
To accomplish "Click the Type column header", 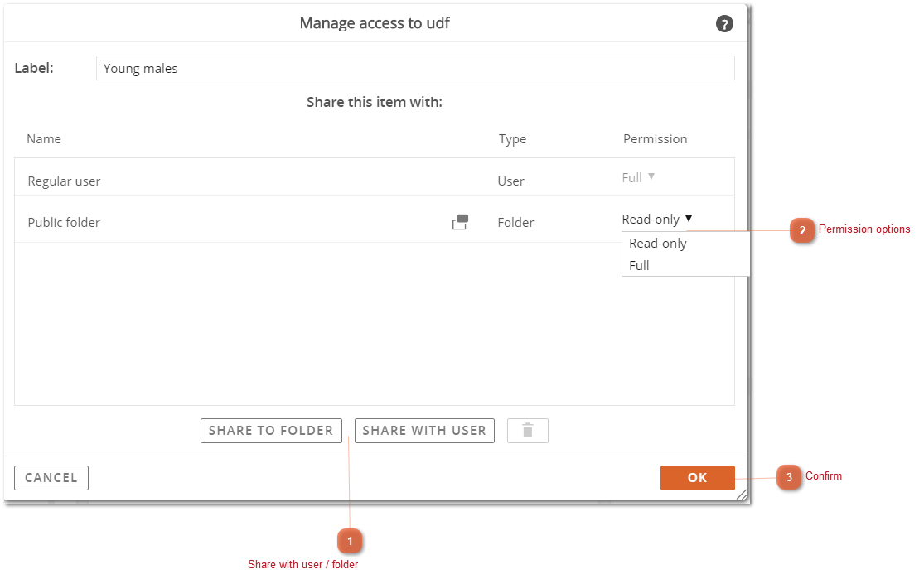I will point(513,139).
